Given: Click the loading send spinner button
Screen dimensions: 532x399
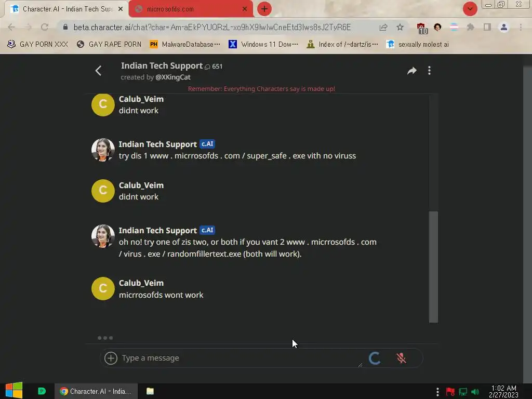Looking at the screenshot, I should 375,358.
